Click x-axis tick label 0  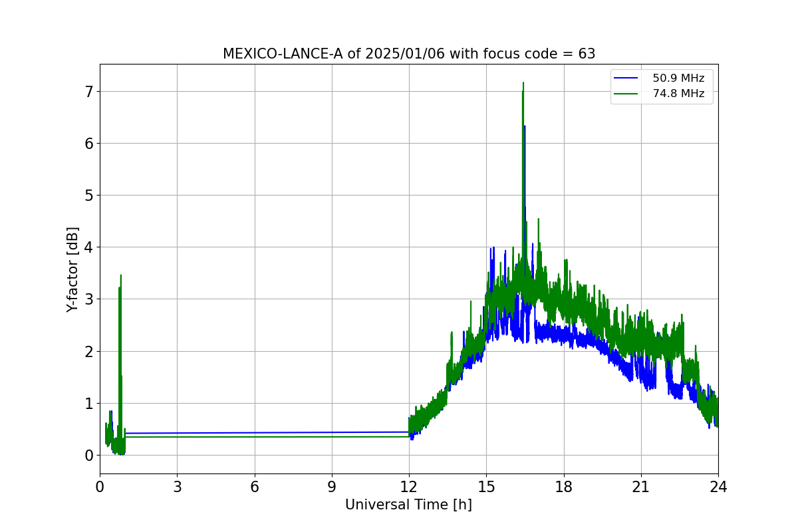pos(100,487)
